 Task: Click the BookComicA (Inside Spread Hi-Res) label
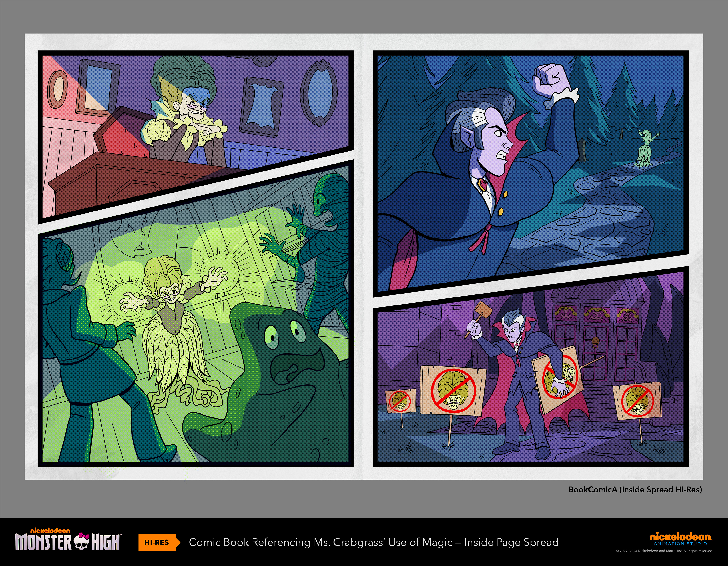pyautogui.click(x=635, y=489)
